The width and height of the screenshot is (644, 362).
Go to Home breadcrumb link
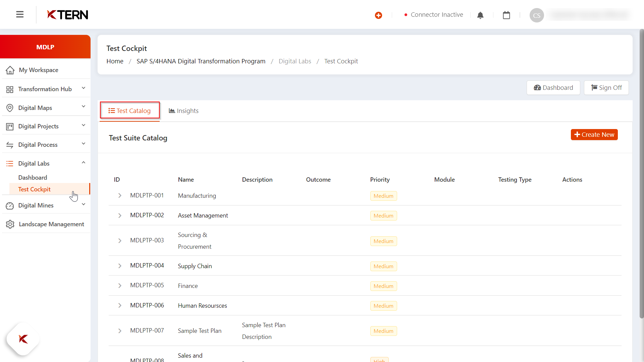click(x=115, y=61)
